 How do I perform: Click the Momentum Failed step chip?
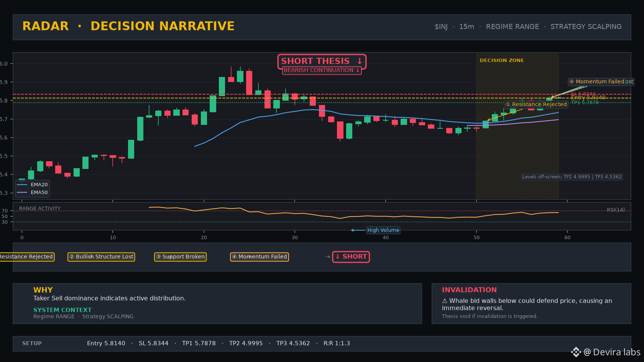click(260, 257)
